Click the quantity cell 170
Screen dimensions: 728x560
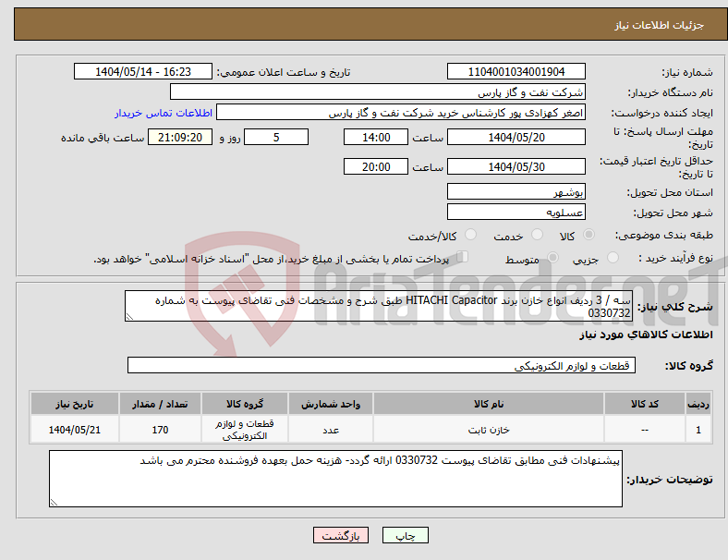[160, 430]
